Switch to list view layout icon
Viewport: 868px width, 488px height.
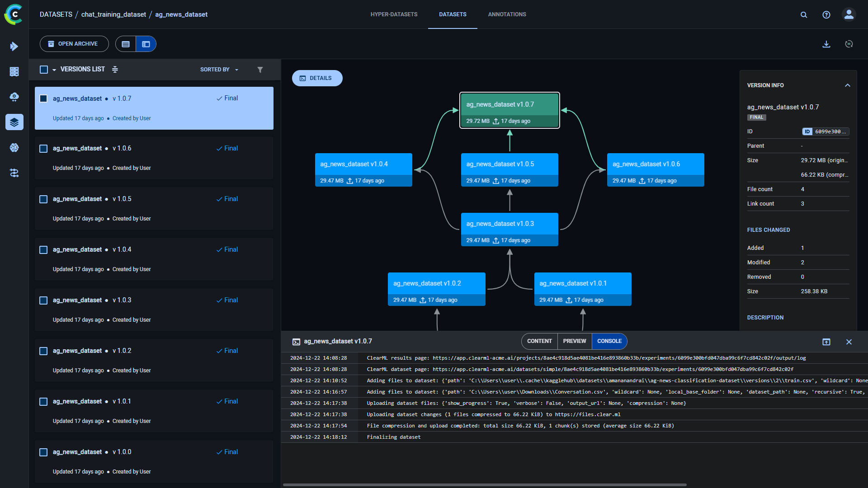pyautogui.click(x=126, y=44)
